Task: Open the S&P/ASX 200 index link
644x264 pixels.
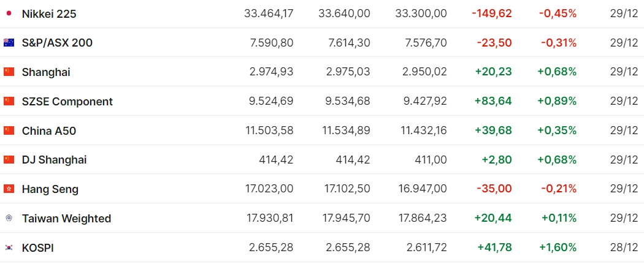Action: (x=57, y=43)
